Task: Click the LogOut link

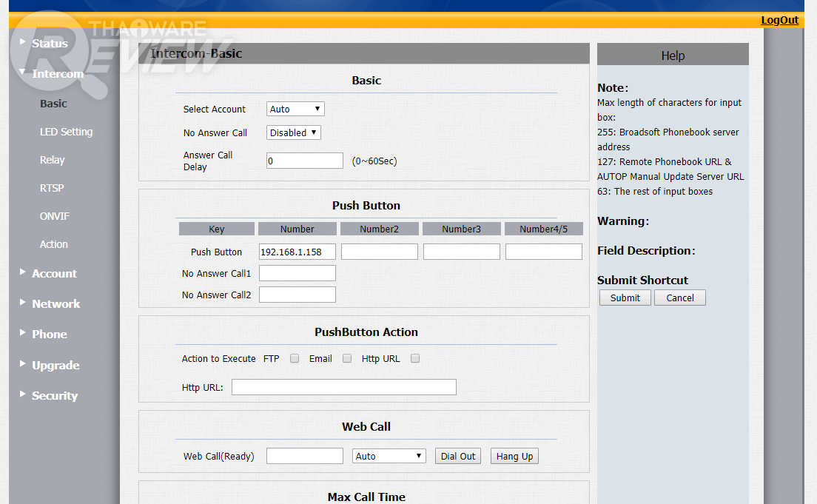Action: point(779,20)
